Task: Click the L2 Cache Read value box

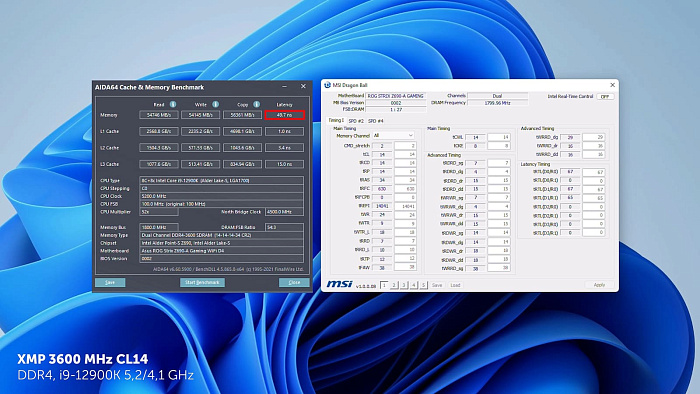Action: point(159,148)
